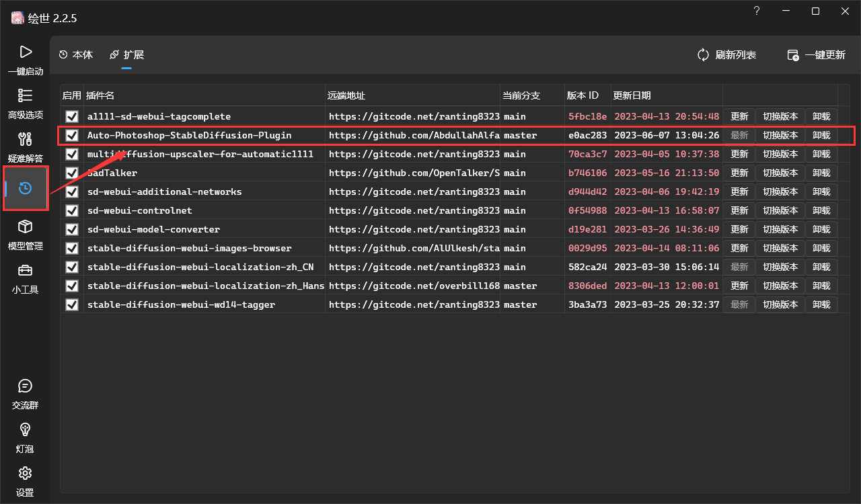Click 刷新列表 refresh list button
The height and width of the screenshot is (504, 861).
[726, 55]
